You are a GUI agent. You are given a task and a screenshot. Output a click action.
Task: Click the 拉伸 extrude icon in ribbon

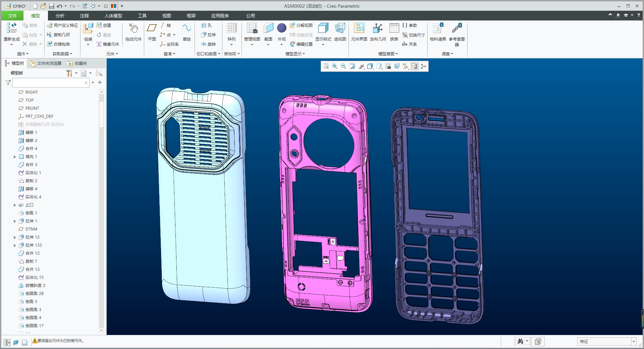[x=208, y=35]
